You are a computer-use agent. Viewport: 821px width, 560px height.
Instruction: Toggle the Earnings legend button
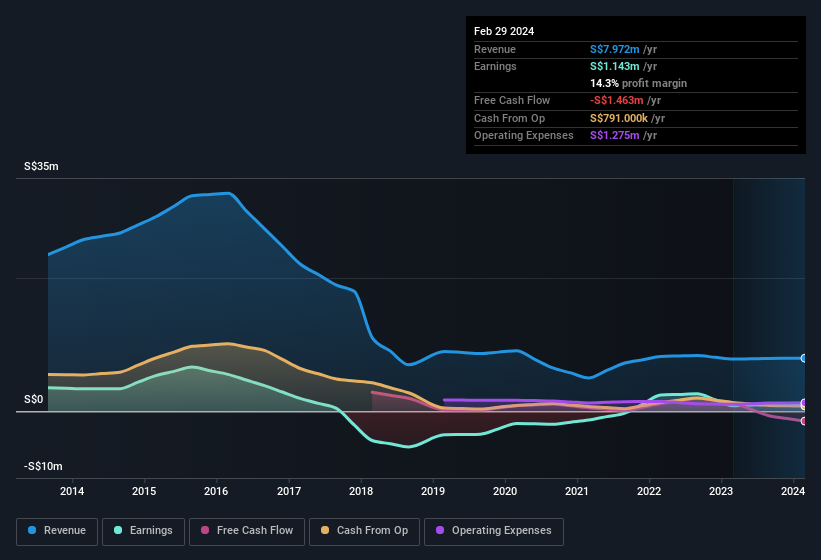pos(143,531)
